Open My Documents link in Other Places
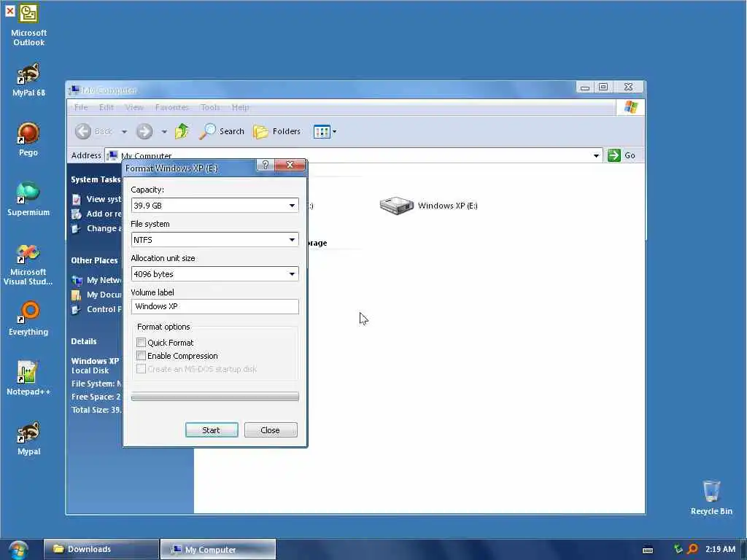 point(97,295)
